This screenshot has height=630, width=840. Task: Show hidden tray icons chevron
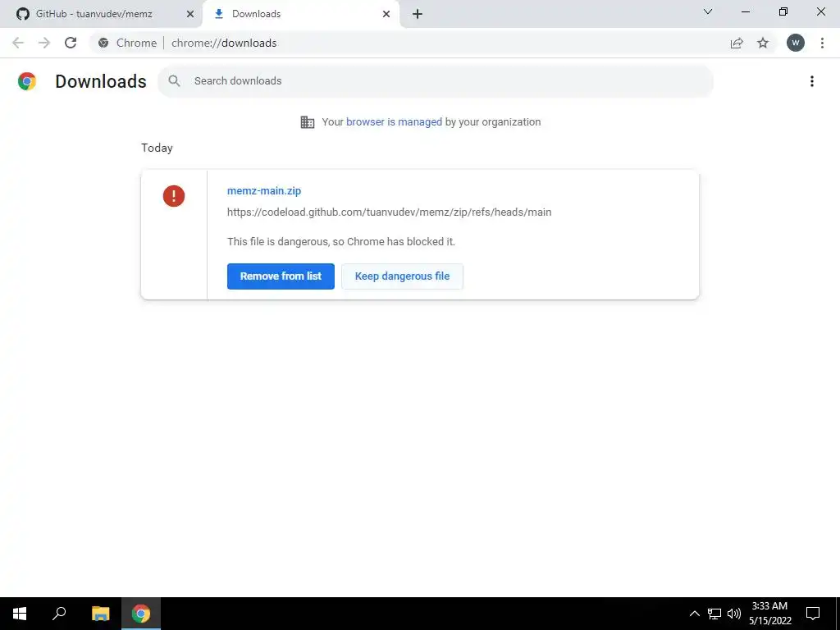click(694, 614)
